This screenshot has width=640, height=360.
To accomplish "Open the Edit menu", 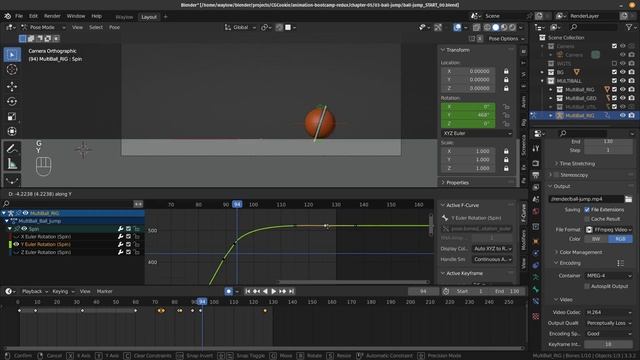I will (x=33, y=16).
